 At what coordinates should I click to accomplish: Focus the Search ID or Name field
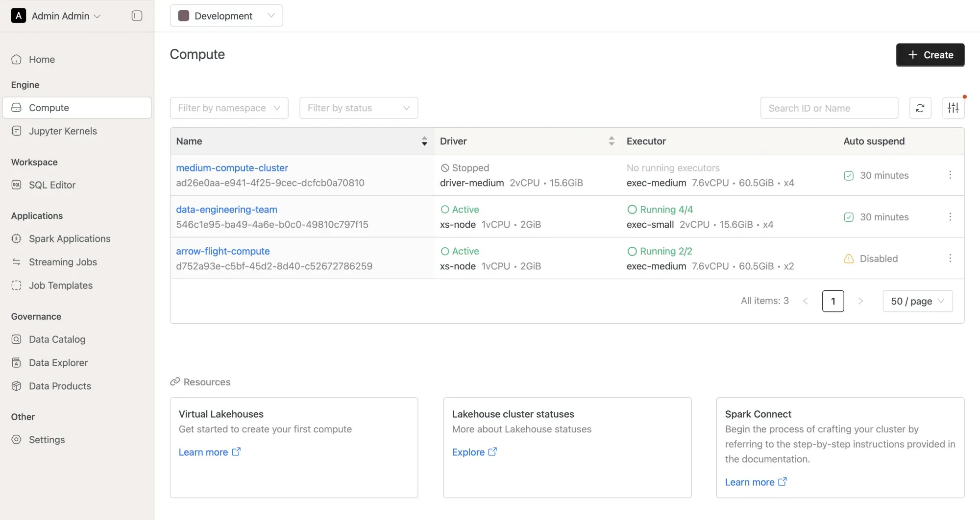[x=829, y=108]
